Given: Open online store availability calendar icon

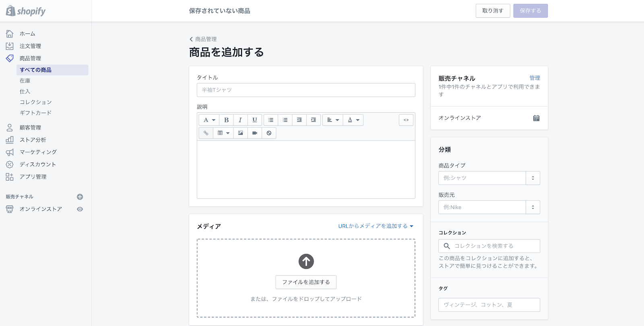Looking at the screenshot, I should (x=536, y=118).
